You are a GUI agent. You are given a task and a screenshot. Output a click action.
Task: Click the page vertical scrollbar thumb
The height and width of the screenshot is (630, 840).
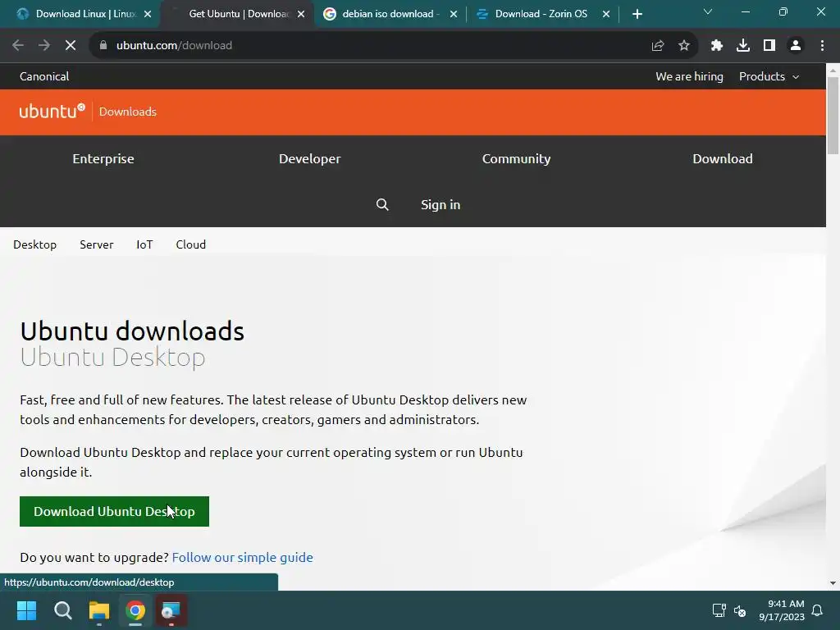[x=833, y=115]
